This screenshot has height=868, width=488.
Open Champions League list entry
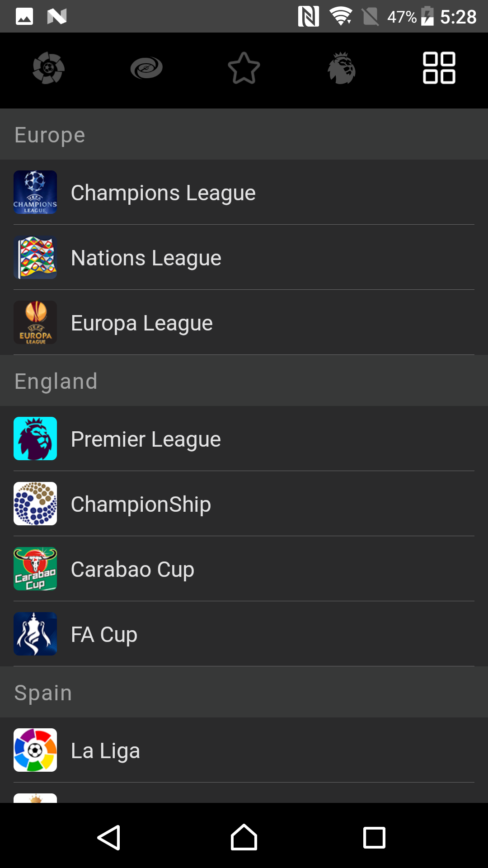(x=244, y=192)
